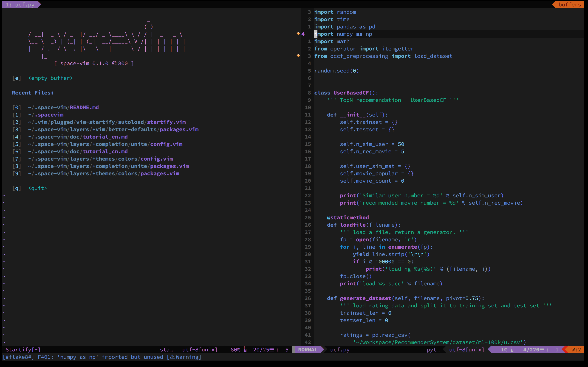Click the orange buffers label
Screen dimensions: 588x367
[x=569, y=5]
